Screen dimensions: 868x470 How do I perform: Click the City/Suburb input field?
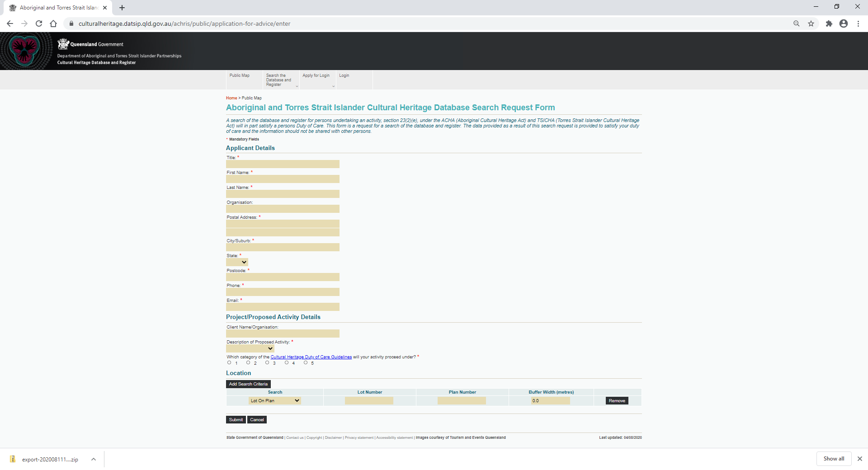click(283, 247)
